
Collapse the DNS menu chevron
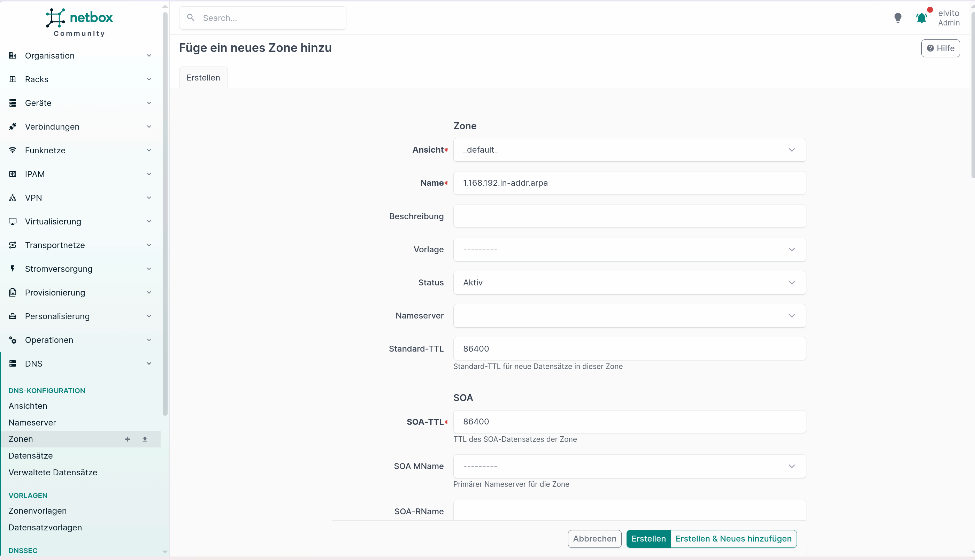pos(149,364)
